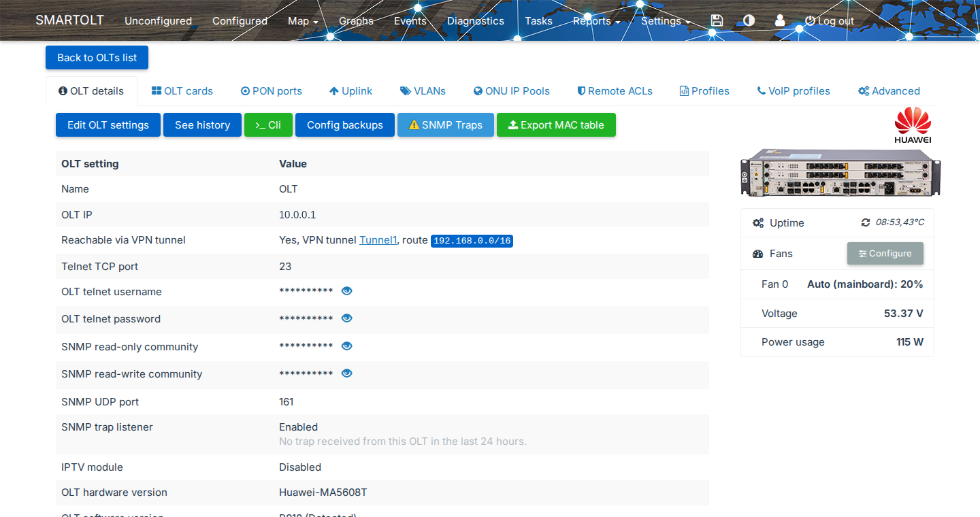This screenshot has width=980, height=517.
Task: Expand the Map dropdown menu
Action: tap(303, 21)
